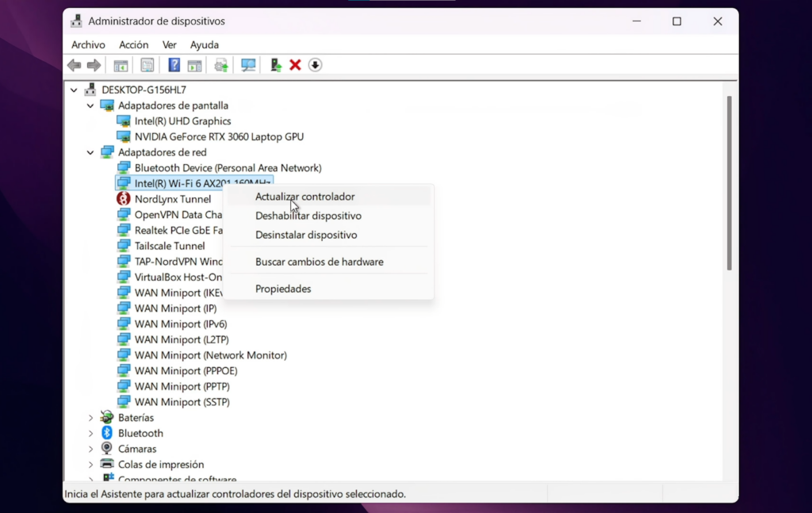This screenshot has width=812, height=513.
Task: Collapse the Adaptadores de pantalla category
Action: coord(90,105)
